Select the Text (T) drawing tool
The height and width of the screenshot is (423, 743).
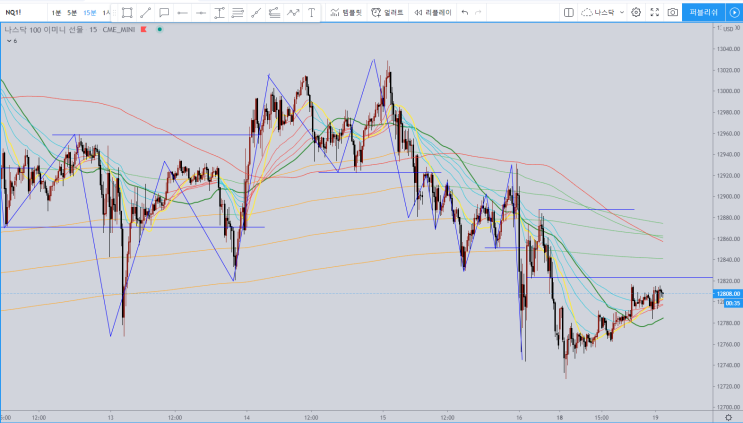311,13
